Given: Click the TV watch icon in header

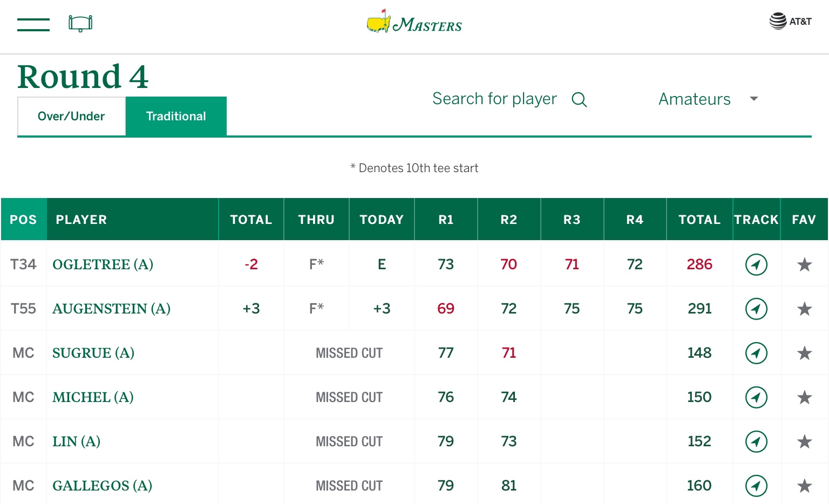Looking at the screenshot, I should click(x=80, y=23).
